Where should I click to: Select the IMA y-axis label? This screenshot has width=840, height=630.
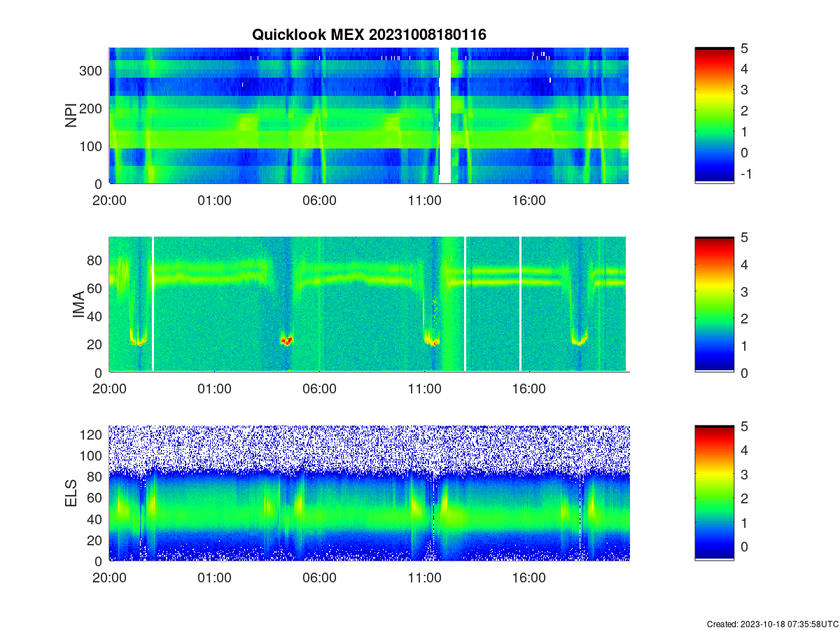[x=78, y=305]
